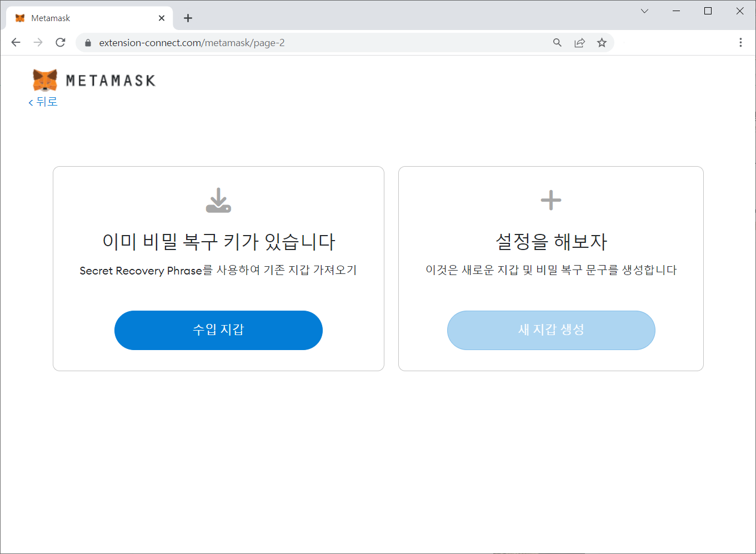Maximize the Chrome window

[x=708, y=11]
